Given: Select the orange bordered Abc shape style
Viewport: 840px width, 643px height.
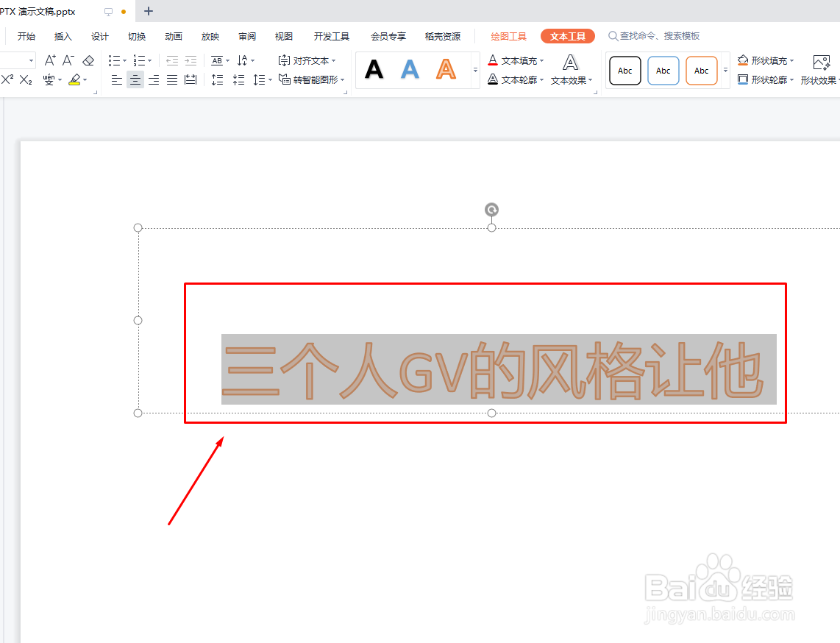Looking at the screenshot, I should pyautogui.click(x=701, y=71).
